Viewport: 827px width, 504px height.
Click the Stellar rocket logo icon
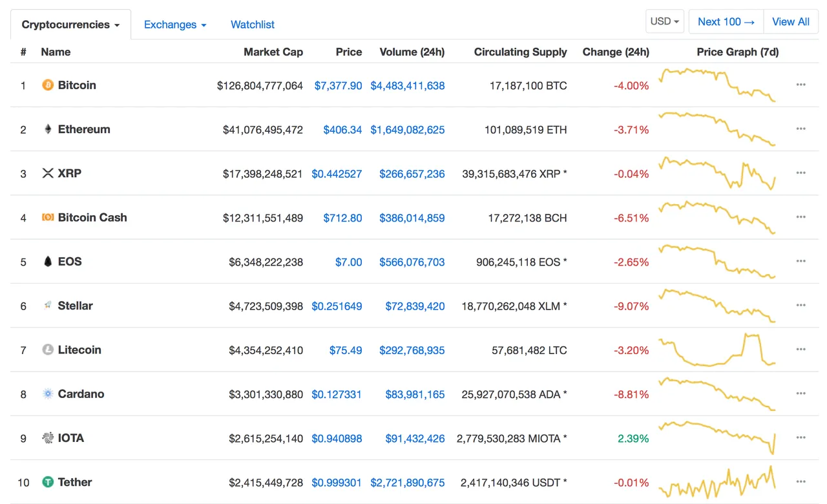tap(48, 306)
